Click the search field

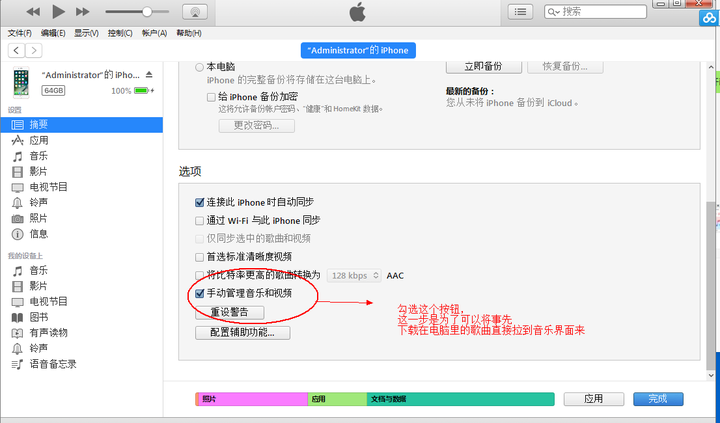596,12
